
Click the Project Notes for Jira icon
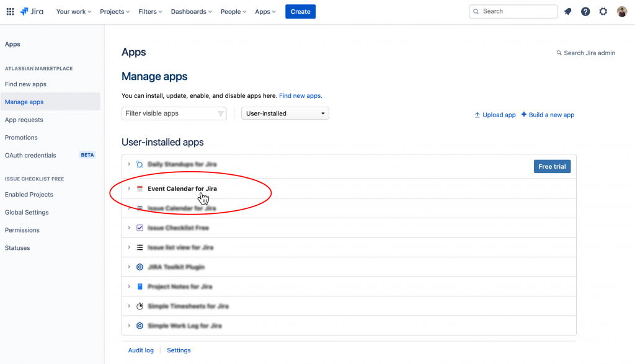(140, 286)
